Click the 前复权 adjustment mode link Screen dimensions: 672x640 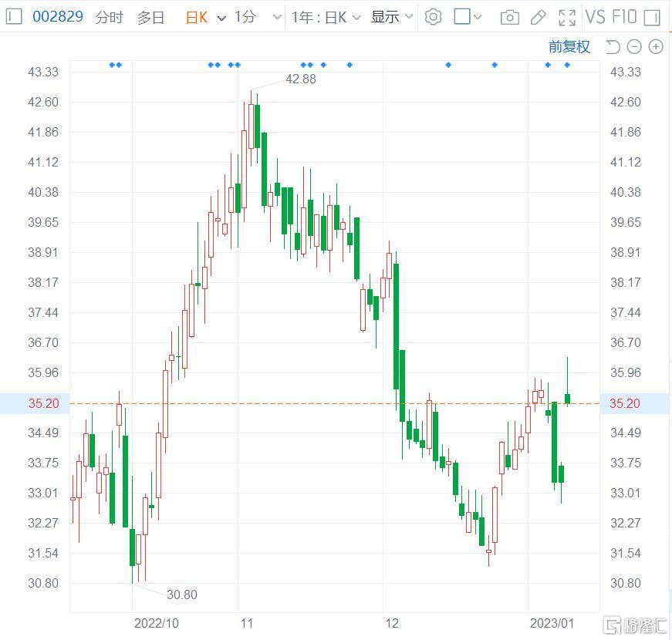click(x=569, y=47)
